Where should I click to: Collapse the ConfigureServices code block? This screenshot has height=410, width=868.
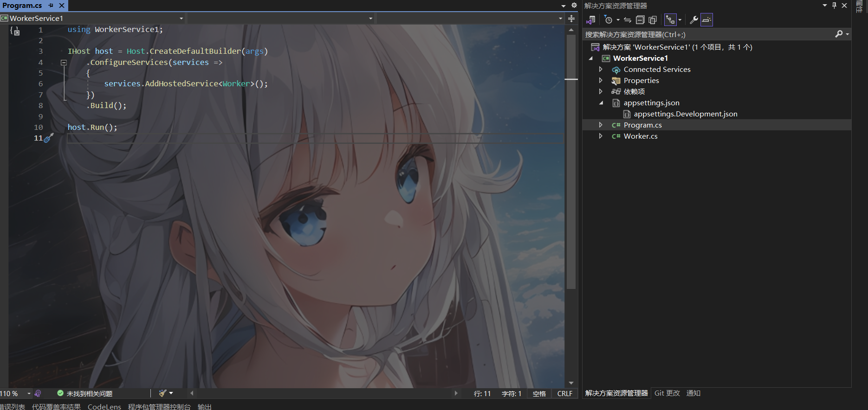click(64, 63)
